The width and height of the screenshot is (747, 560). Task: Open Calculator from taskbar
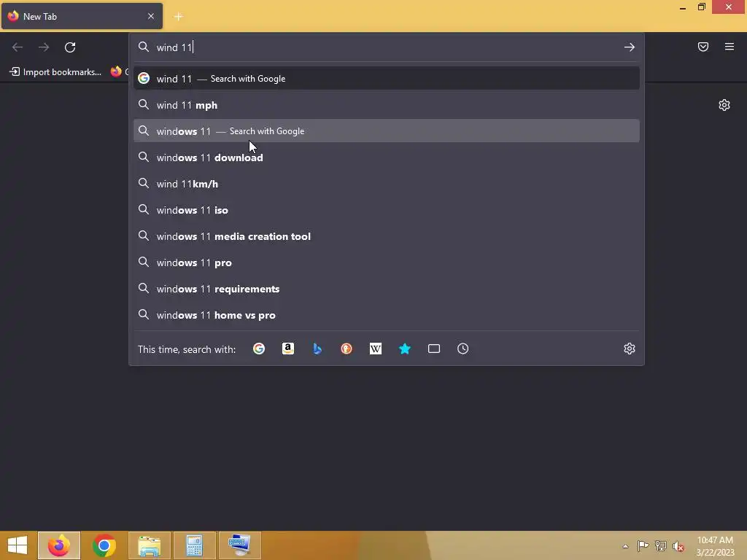click(x=194, y=545)
